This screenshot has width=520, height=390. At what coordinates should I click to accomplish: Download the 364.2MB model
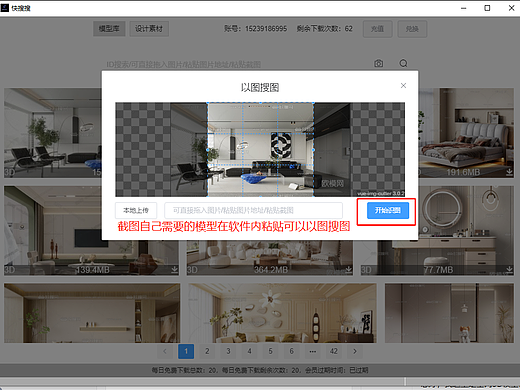[348, 269]
